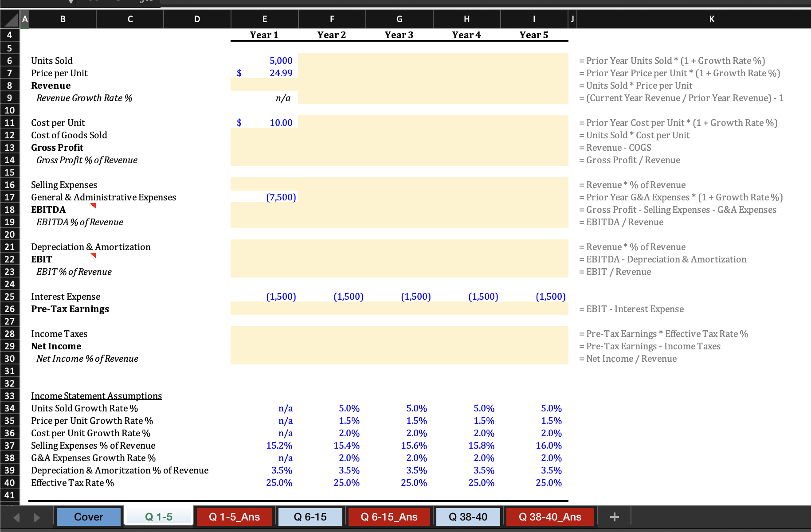811x532 pixels.
Task: Add a new sheet with plus icon
Action: pos(614,517)
